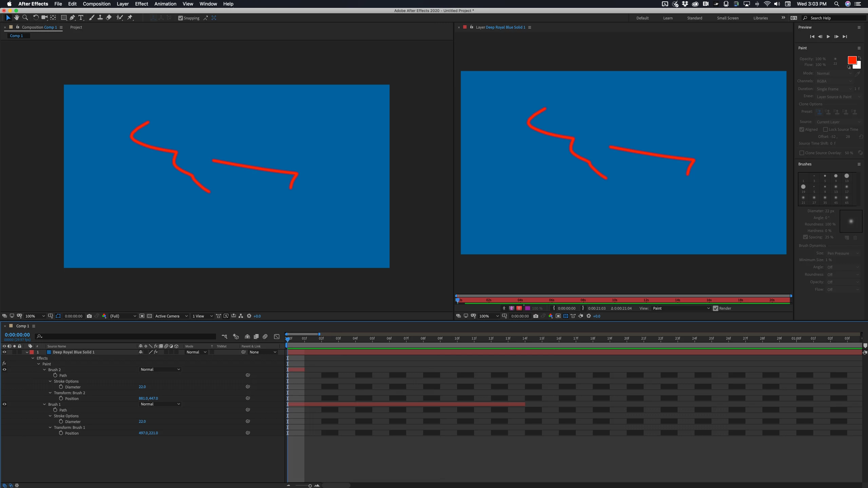
Task: Select the Puppet Pin tool
Action: click(130, 18)
